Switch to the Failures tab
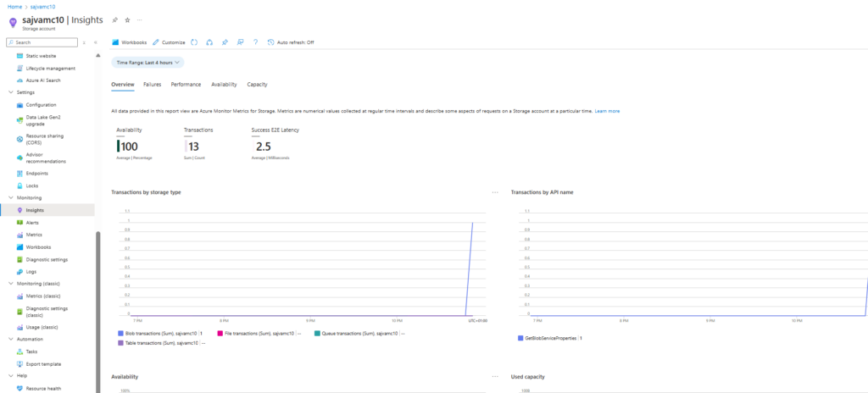868x393 pixels. click(x=152, y=85)
